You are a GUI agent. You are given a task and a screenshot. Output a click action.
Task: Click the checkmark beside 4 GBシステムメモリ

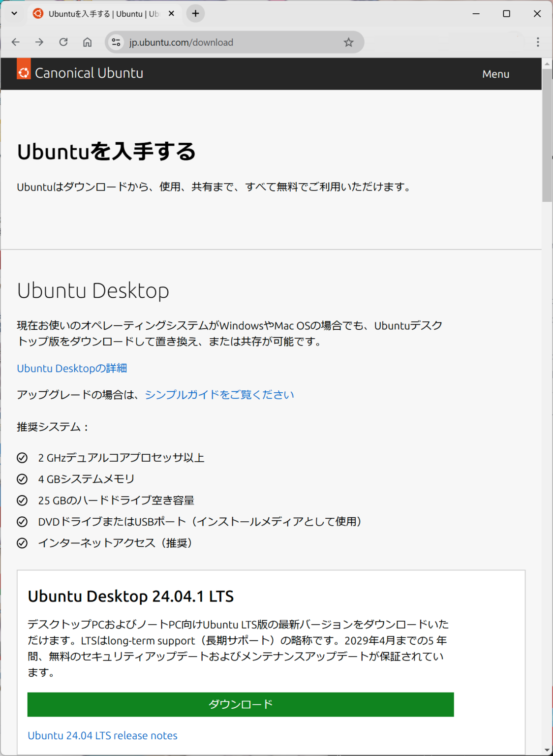click(22, 479)
